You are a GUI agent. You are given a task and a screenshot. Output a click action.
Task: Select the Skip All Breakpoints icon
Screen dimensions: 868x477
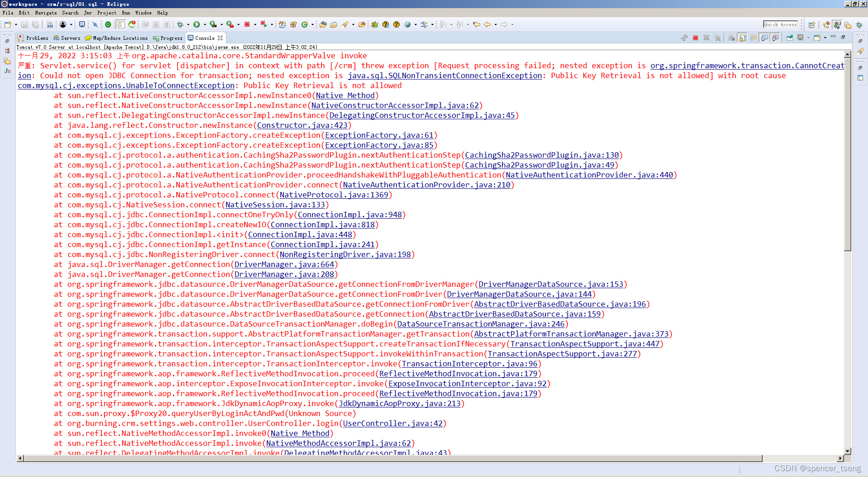point(95,24)
